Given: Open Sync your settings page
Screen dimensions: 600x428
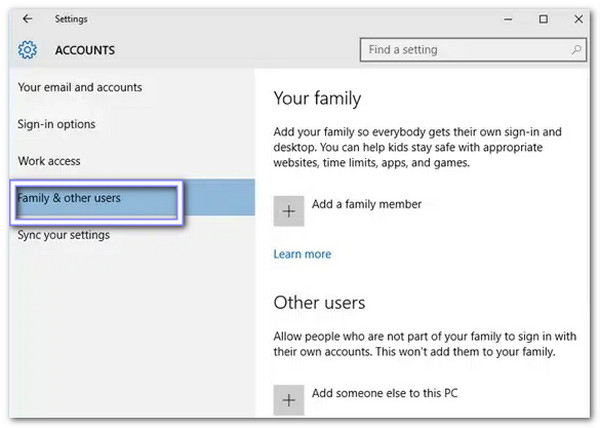Looking at the screenshot, I should 64,235.
